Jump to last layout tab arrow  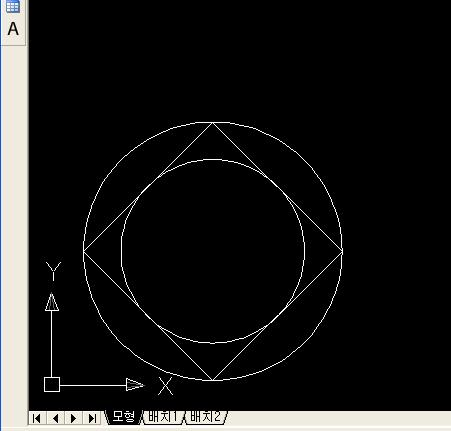click(x=92, y=418)
